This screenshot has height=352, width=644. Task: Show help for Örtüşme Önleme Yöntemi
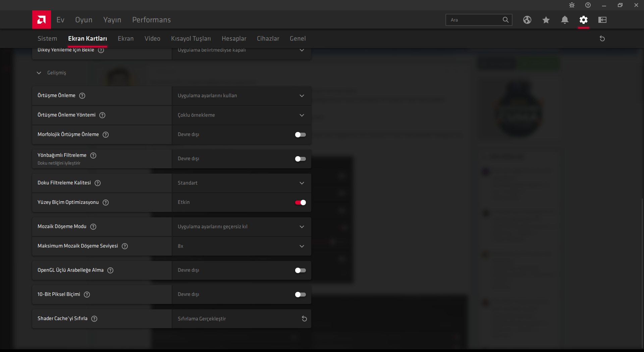pos(102,115)
